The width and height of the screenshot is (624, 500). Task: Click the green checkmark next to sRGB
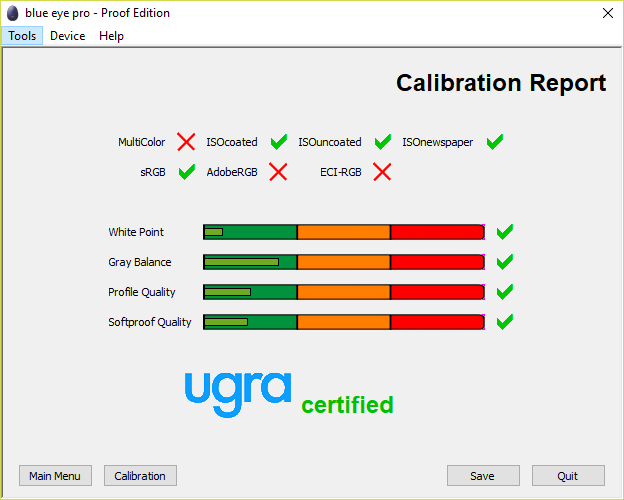click(186, 172)
